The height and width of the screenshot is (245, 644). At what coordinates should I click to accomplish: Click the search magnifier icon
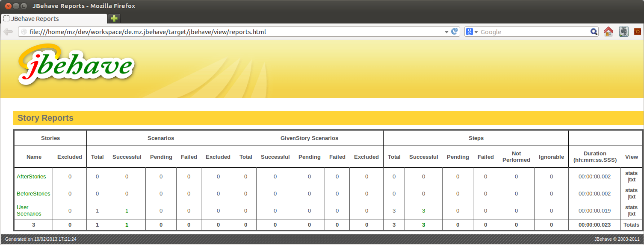pyautogui.click(x=594, y=32)
